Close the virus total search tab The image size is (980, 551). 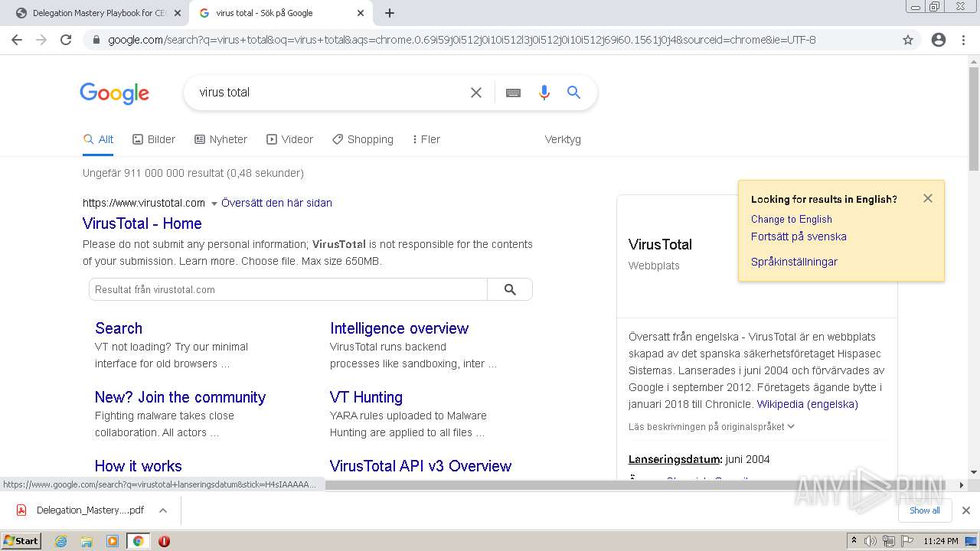[361, 13]
